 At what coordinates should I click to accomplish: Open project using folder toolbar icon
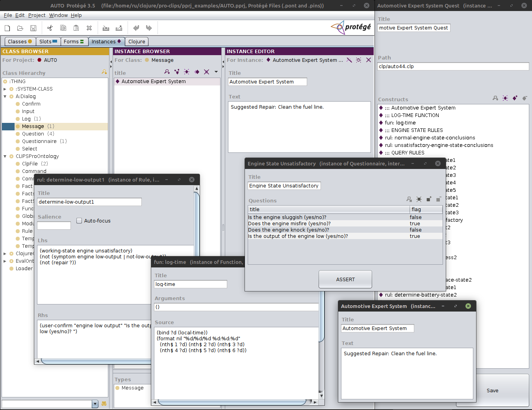tap(20, 28)
